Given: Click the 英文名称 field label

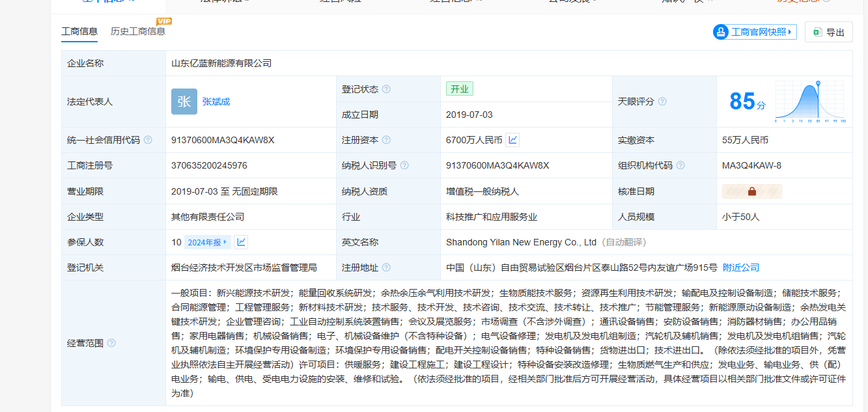Looking at the screenshot, I should click(x=360, y=242).
